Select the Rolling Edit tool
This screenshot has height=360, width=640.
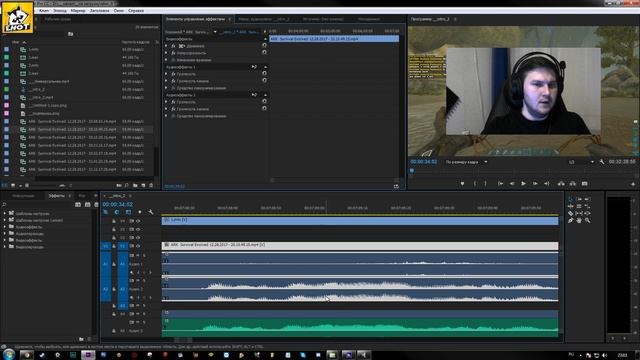(x=580, y=206)
